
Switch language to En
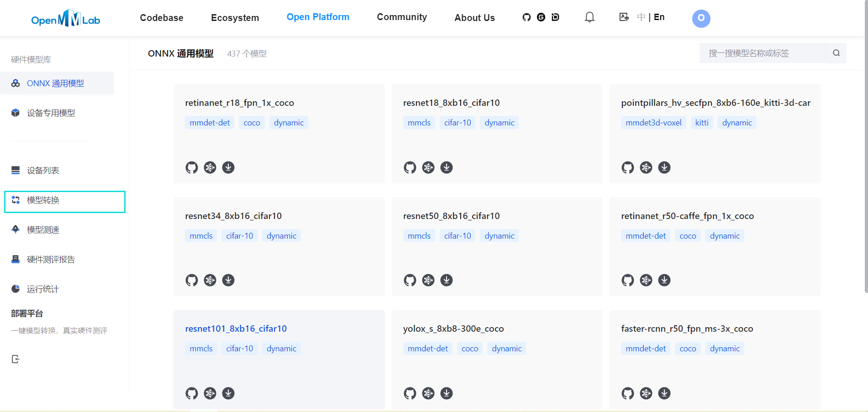659,17
